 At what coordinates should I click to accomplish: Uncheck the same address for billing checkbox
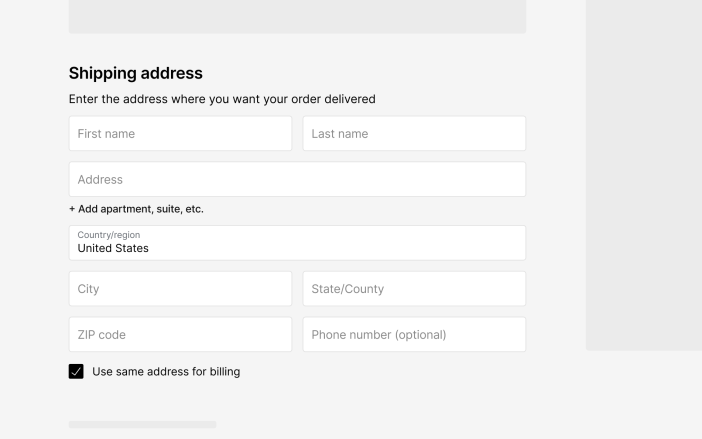[x=76, y=372]
